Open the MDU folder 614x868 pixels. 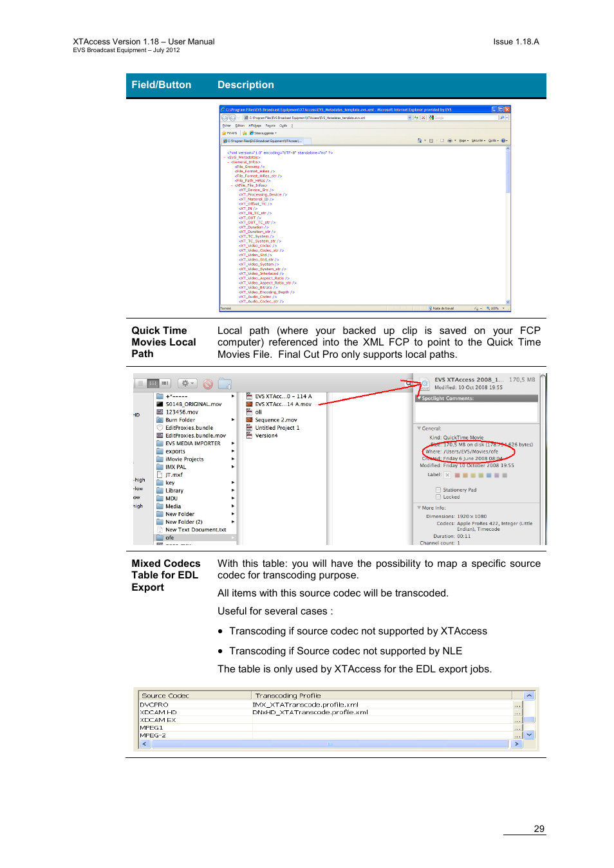pos(167,499)
